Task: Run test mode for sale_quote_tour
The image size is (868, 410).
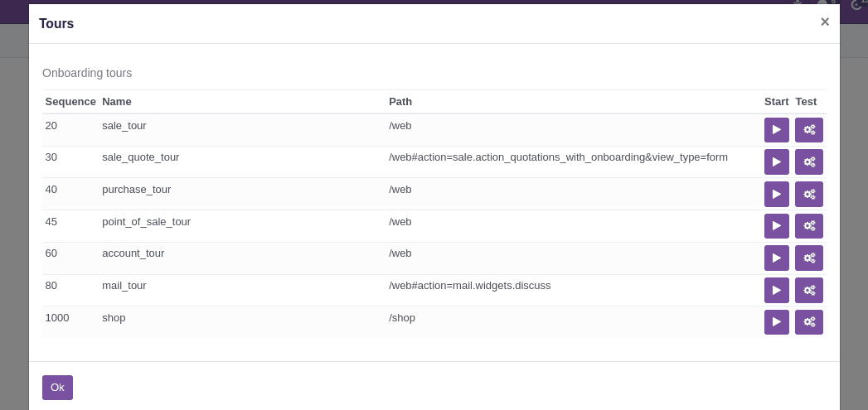Action: [x=809, y=162]
